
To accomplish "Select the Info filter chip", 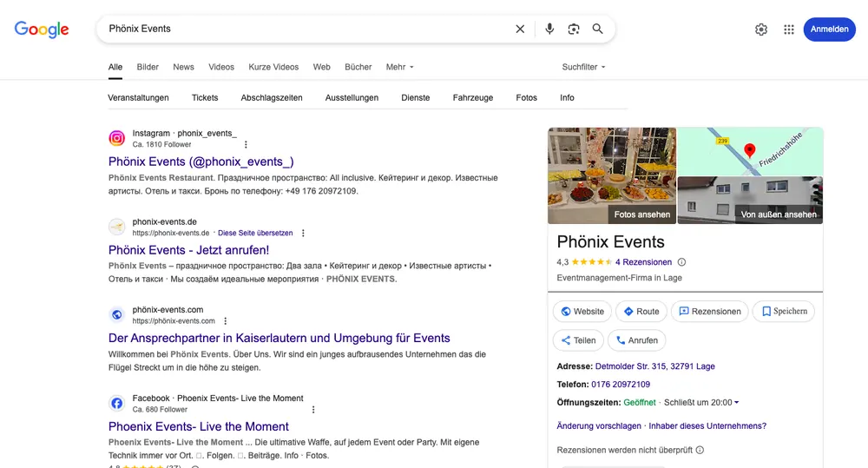I will pos(567,97).
